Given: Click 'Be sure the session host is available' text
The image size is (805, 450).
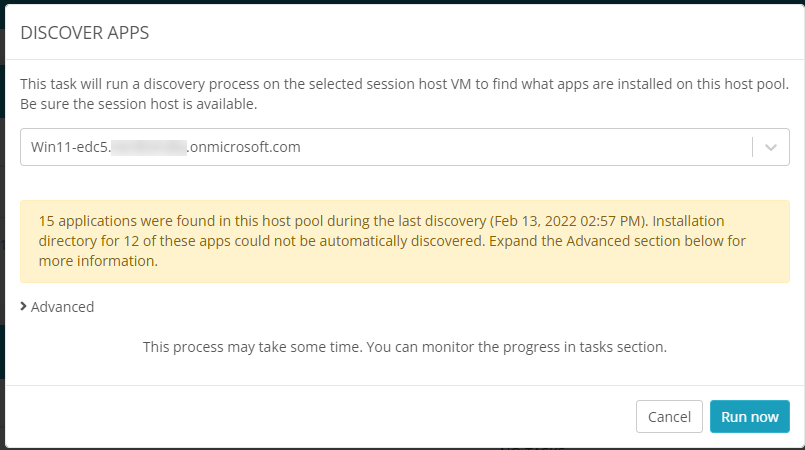Looking at the screenshot, I should click(x=139, y=104).
